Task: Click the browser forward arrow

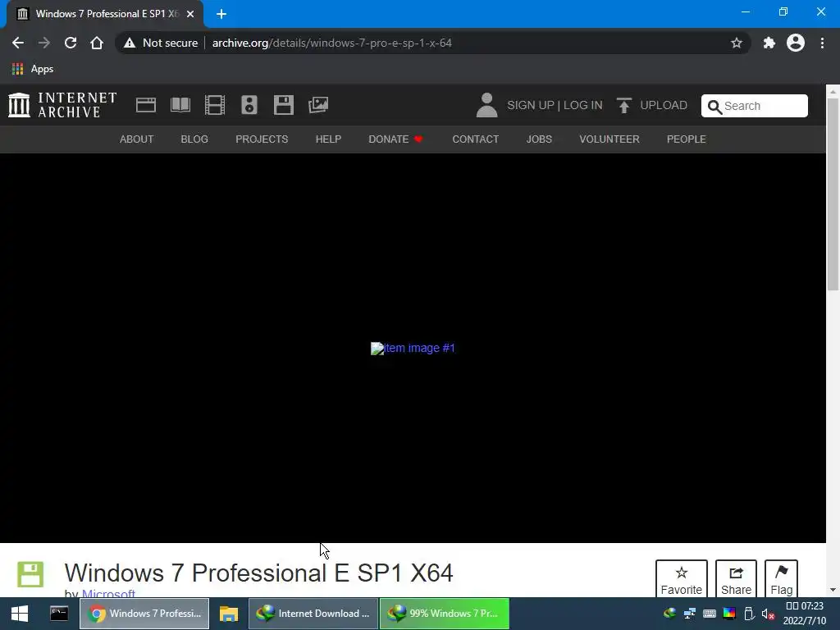Action: coord(44,43)
